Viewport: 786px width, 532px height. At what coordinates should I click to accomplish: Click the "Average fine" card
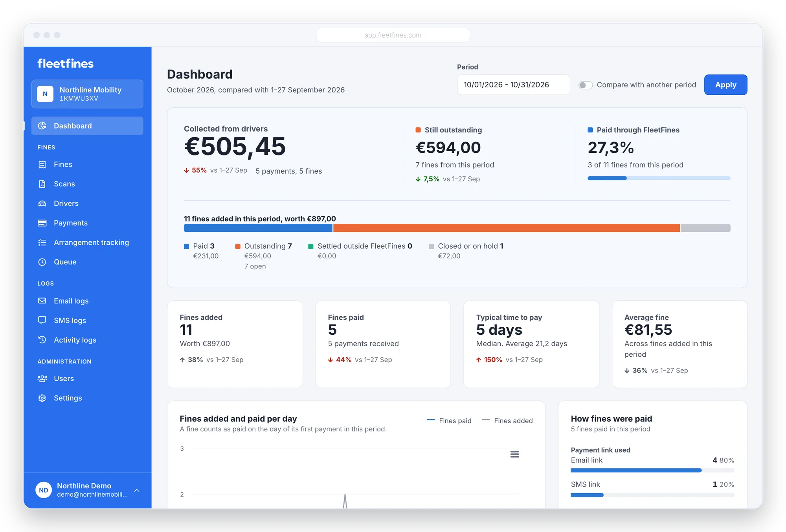(679, 344)
